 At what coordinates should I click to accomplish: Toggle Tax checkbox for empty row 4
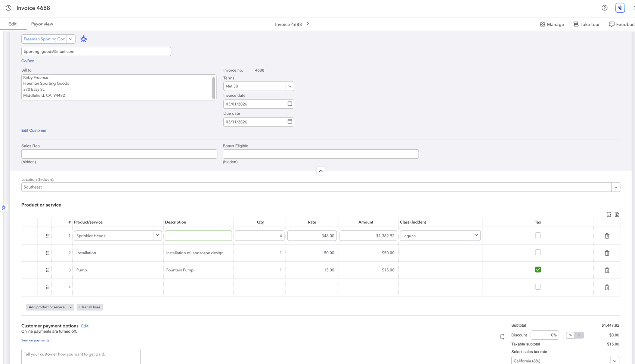[538, 287]
